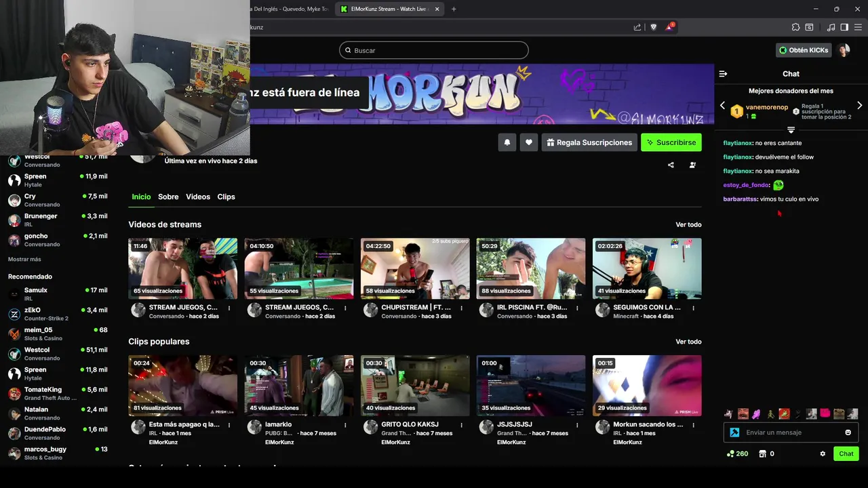
Task: Collapse the top donors panel handle
Action: coord(791,129)
